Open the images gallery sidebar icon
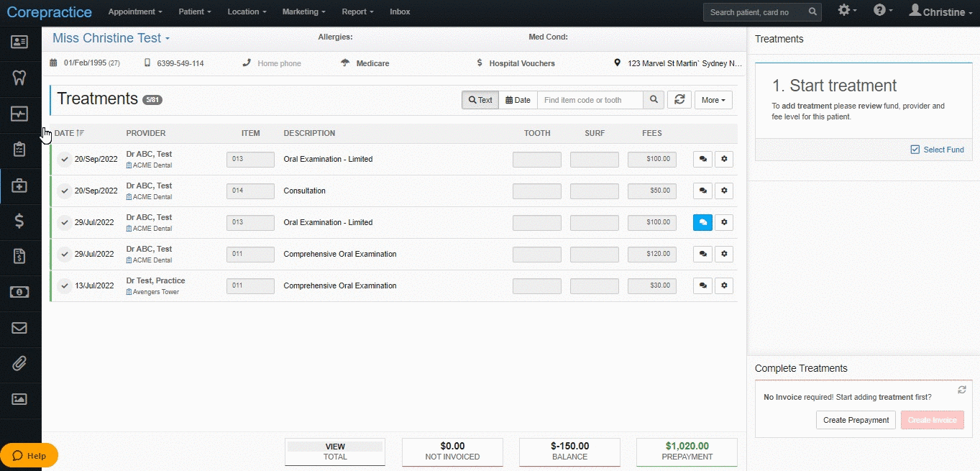The image size is (980, 471). (19, 398)
